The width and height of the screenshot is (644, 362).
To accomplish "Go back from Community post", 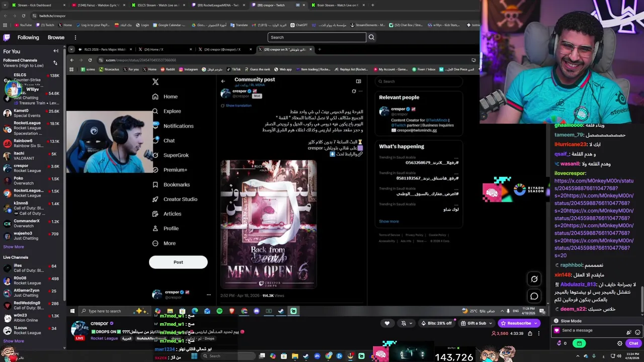I will (223, 81).
